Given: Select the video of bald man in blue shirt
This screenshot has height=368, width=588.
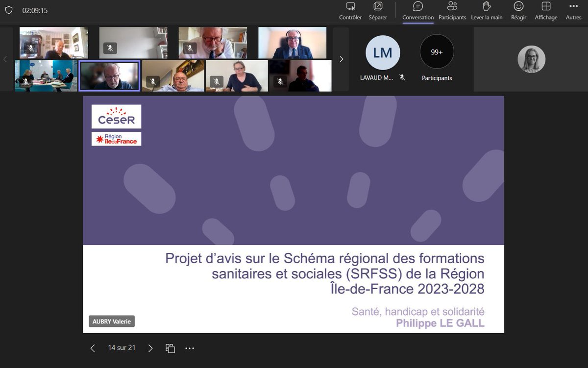Looking at the screenshot, I should [x=173, y=75].
